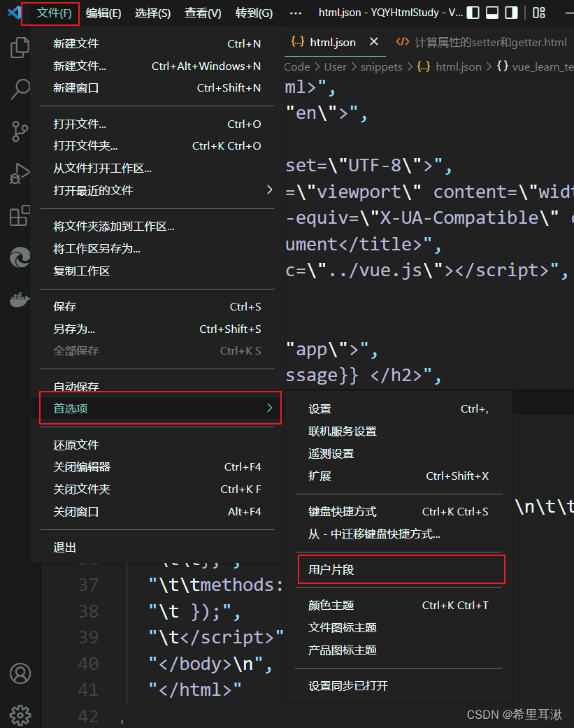Viewport: 574px width, 728px height.
Task: Open the Explorer view in the activity bar
Action: [20, 47]
